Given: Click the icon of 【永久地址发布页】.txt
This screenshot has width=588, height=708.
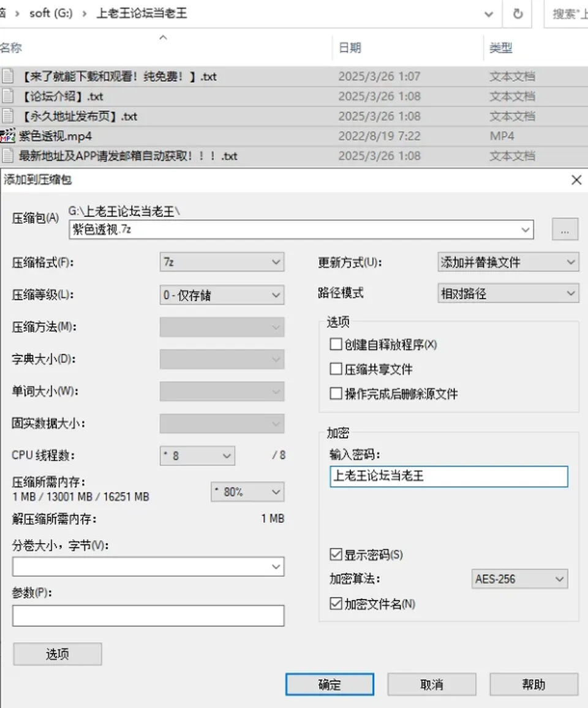Looking at the screenshot, I should coord(7,116).
